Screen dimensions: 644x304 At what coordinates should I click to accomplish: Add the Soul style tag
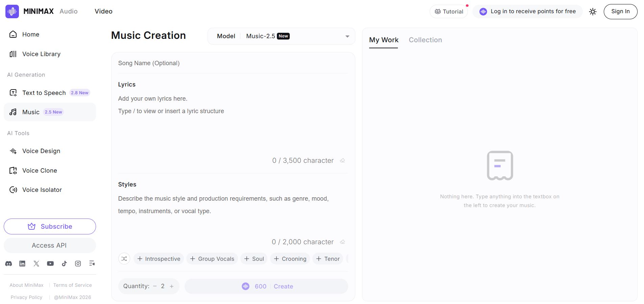click(254, 259)
